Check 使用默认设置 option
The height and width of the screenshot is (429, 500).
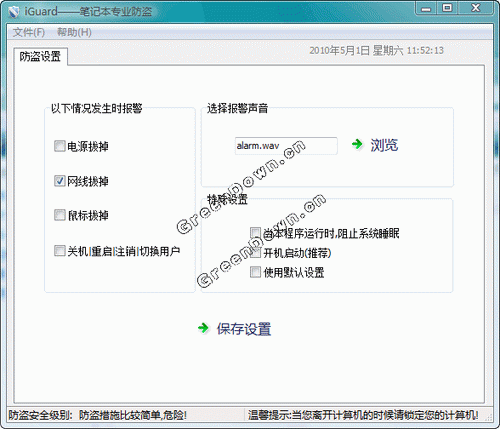click(x=255, y=272)
